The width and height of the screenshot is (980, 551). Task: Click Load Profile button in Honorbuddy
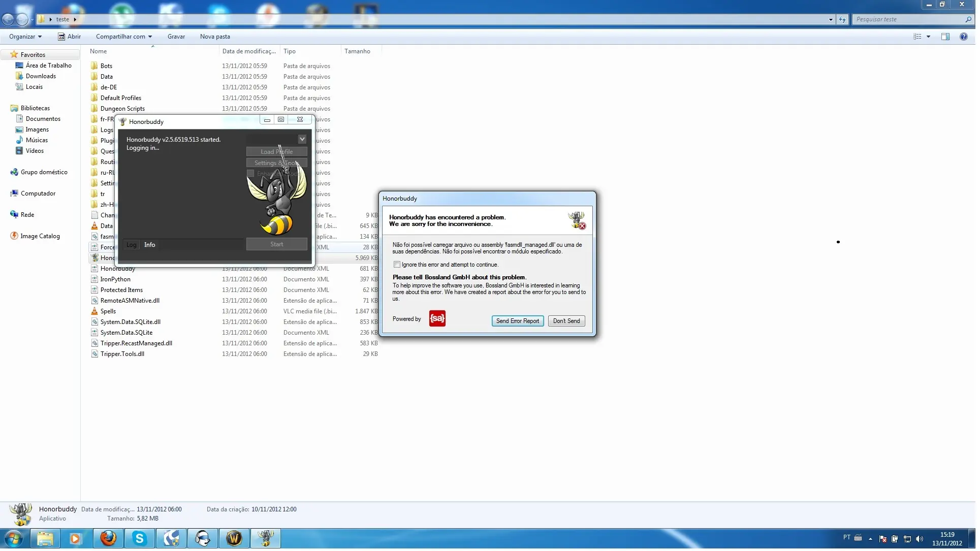278,152
